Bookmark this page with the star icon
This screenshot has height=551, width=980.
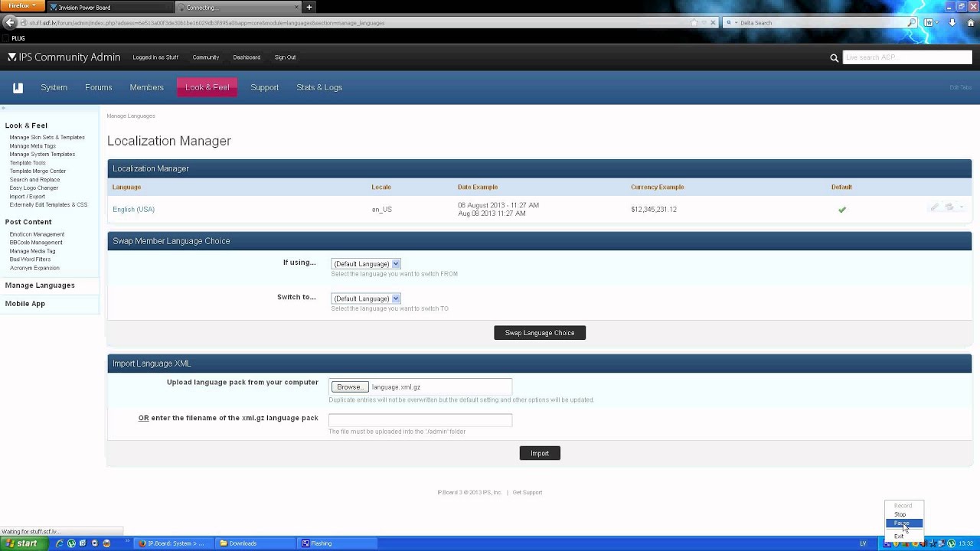pos(694,23)
